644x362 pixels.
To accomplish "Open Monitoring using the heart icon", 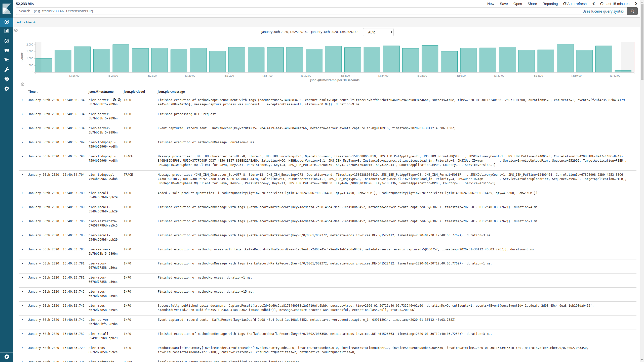I will (7, 79).
